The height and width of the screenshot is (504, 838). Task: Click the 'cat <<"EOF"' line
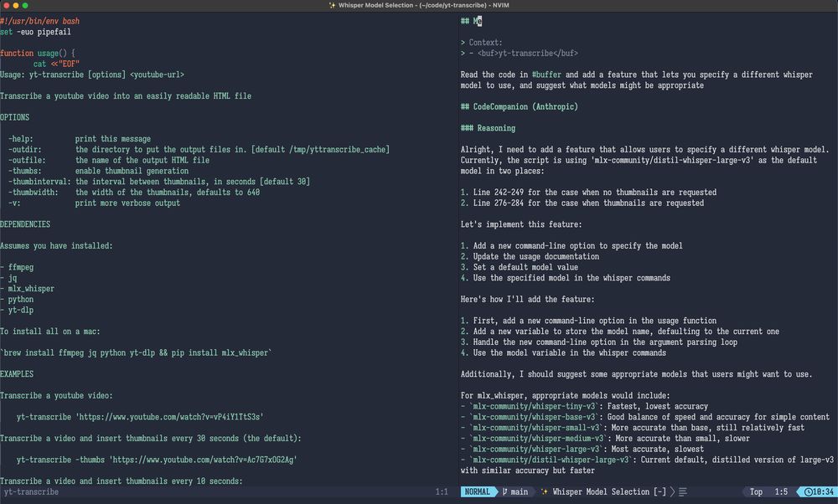click(56, 64)
